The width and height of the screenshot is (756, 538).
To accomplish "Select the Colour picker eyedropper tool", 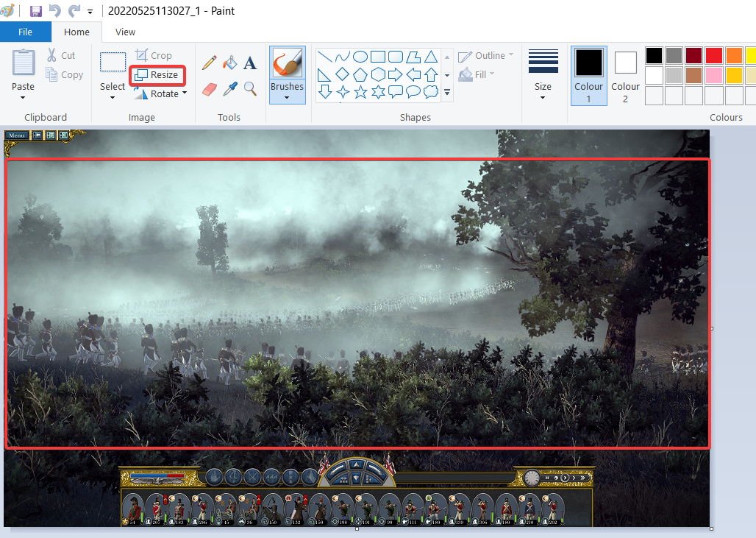I will 230,89.
